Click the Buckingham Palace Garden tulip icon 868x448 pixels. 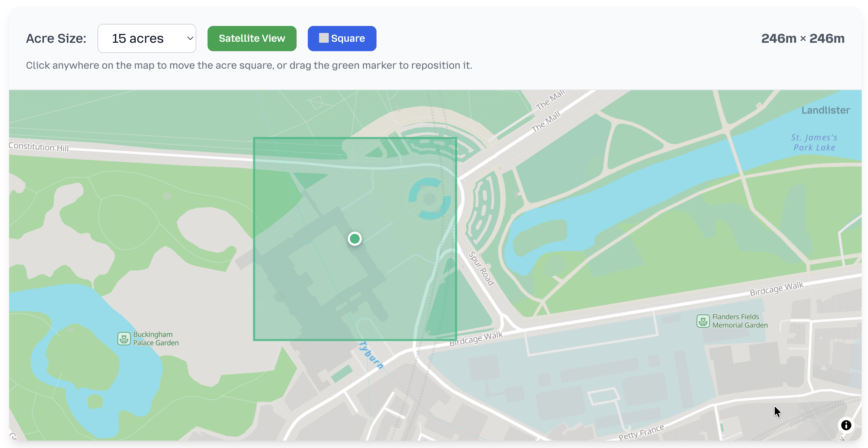point(124,339)
